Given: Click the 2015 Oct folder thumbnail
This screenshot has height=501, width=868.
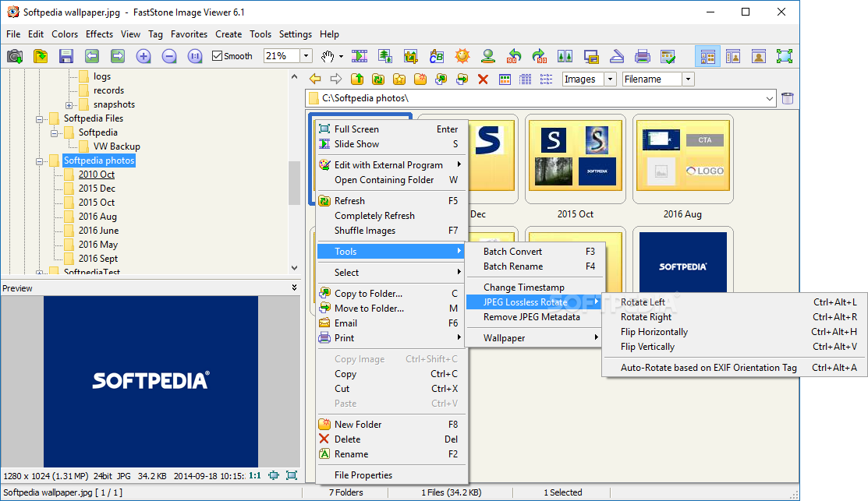Looking at the screenshot, I should (x=576, y=160).
